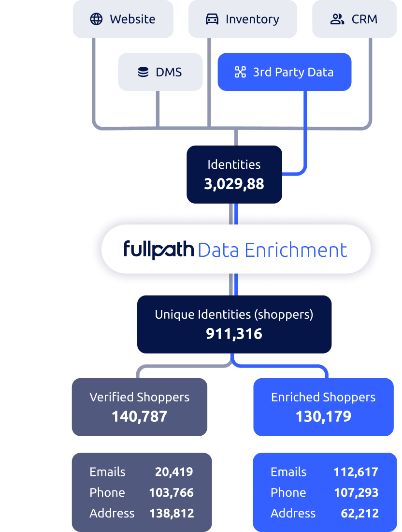Select the Phone value 107,293
Image resolution: width=402 pixels, height=532 pixels.
pos(357,493)
